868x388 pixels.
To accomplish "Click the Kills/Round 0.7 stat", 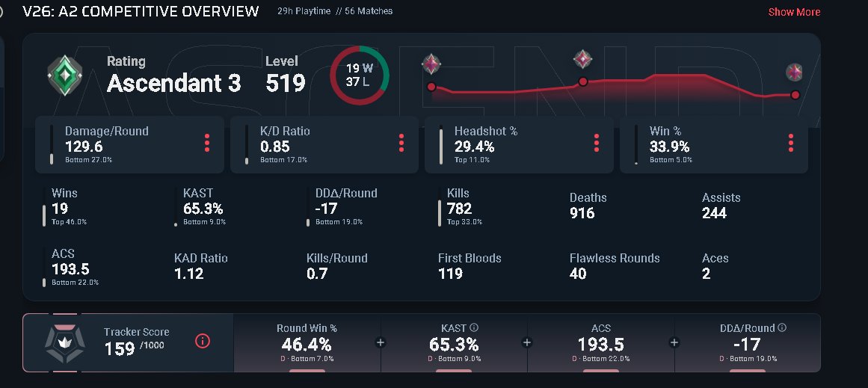I will coord(336,266).
